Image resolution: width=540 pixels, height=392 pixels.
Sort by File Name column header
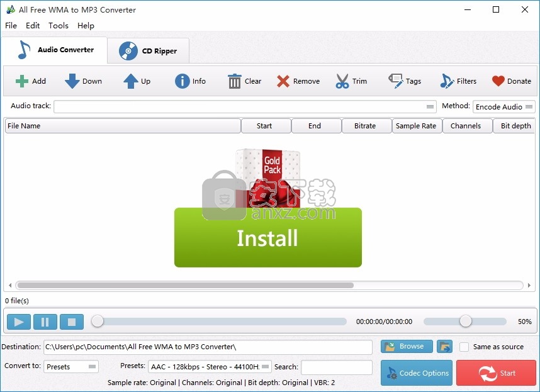click(123, 126)
